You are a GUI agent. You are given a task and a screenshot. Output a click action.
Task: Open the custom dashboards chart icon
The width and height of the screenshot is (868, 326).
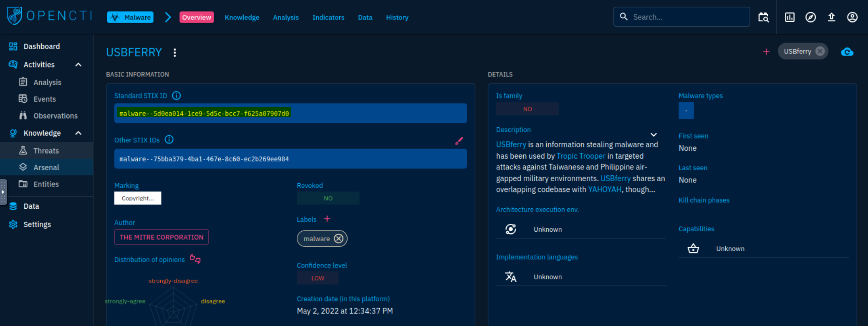click(x=790, y=17)
